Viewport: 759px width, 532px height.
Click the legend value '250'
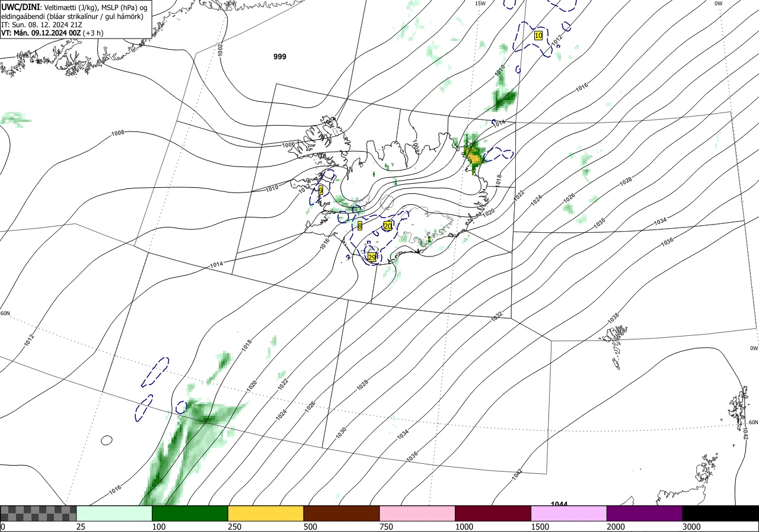(234, 527)
